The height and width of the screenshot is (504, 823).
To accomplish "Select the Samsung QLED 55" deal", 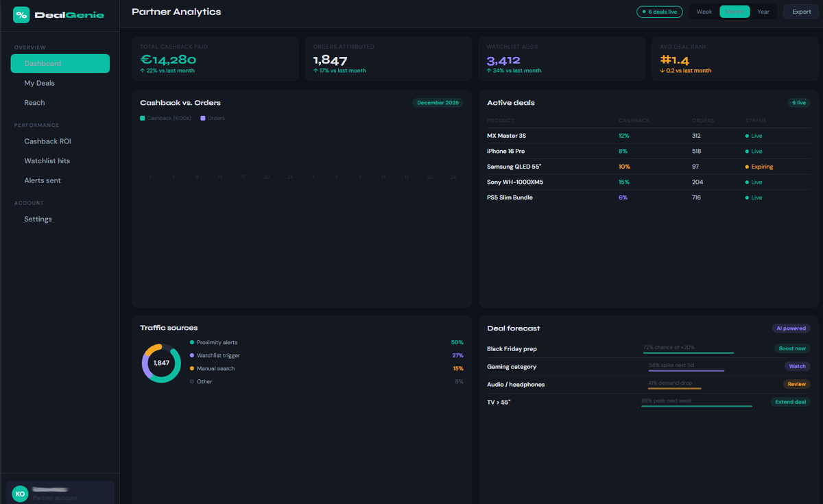I will (x=648, y=167).
